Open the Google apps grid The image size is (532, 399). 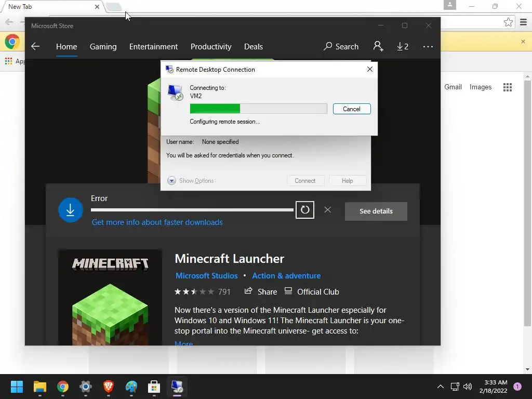[x=508, y=87]
